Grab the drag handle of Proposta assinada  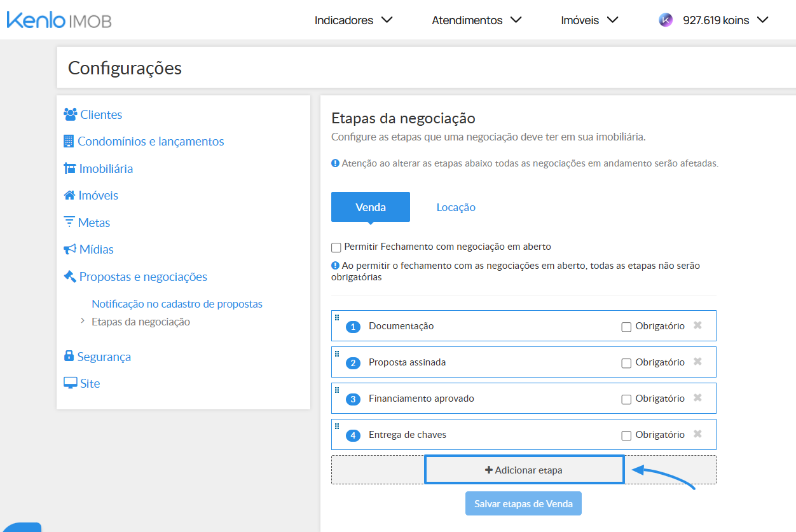337,353
